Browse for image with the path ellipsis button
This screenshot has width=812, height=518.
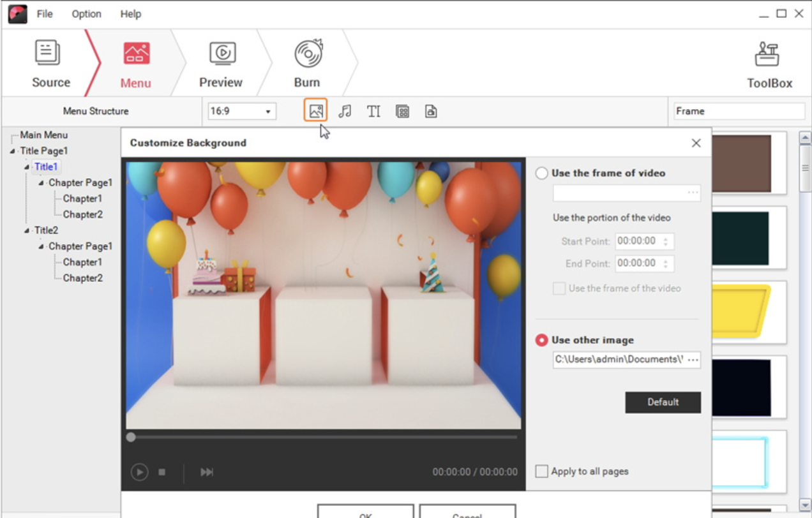tap(693, 359)
